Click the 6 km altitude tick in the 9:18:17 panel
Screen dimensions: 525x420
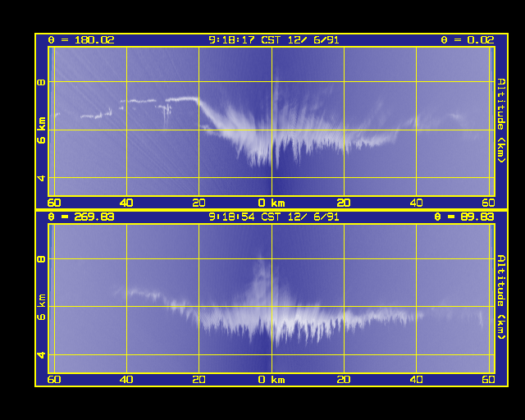pos(42,130)
